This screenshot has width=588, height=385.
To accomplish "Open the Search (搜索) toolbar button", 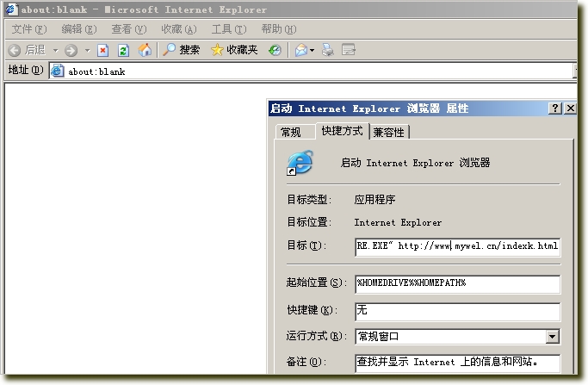I will click(181, 50).
